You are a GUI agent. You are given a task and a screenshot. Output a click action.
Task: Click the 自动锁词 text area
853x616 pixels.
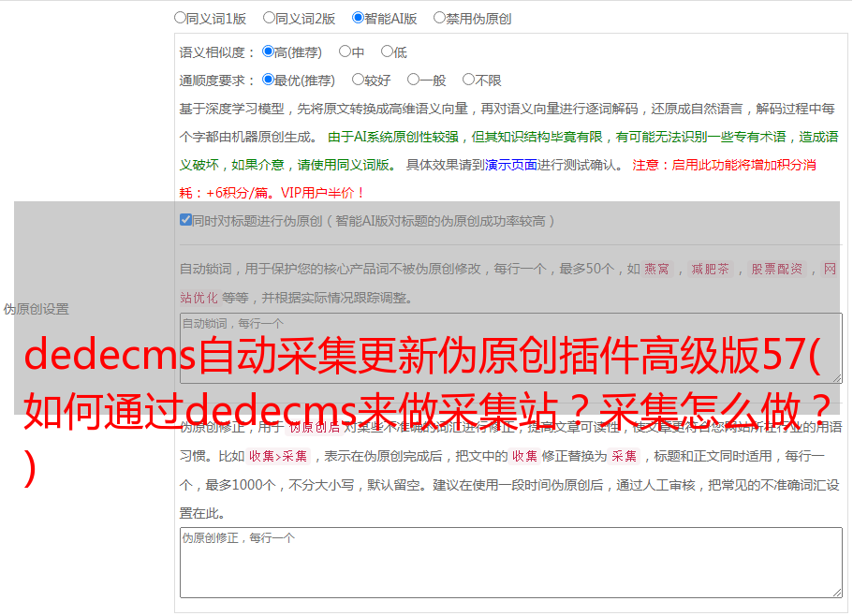tap(511, 348)
